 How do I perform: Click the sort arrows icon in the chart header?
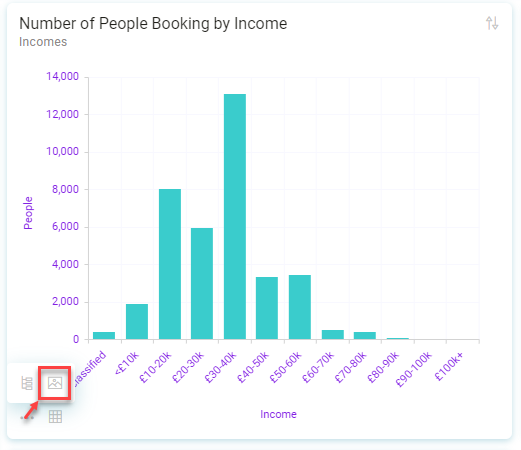pyautogui.click(x=492, y=23)
